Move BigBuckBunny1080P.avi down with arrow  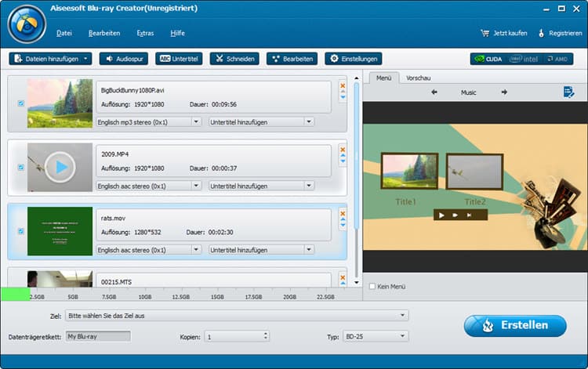coord(343,97)
